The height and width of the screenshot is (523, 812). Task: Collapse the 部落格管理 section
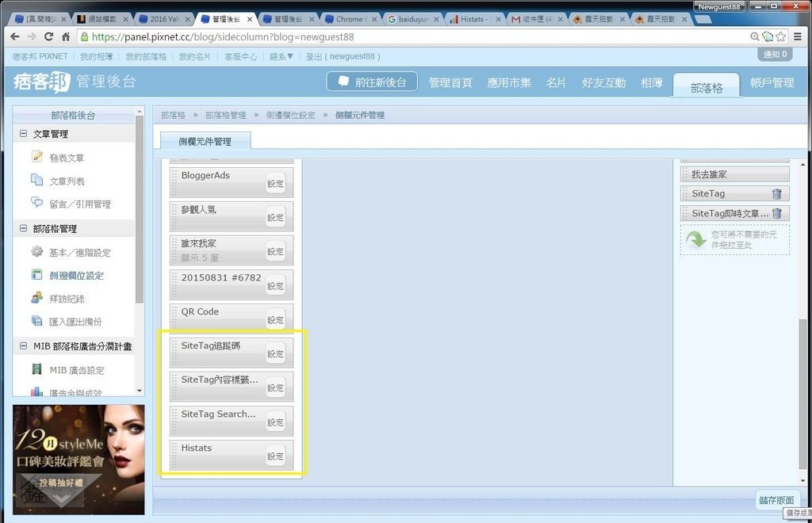click(23, 228)
